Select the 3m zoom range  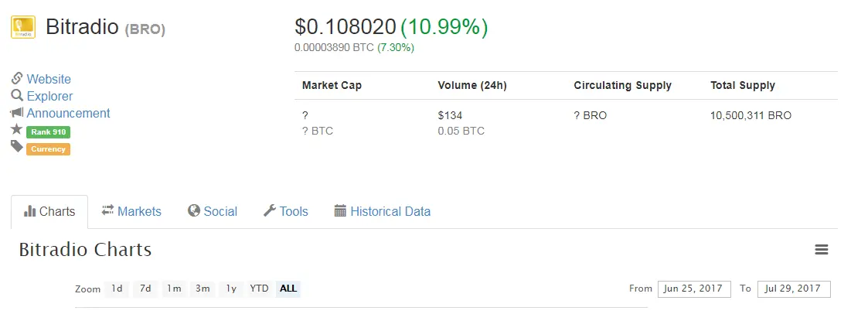203,289
